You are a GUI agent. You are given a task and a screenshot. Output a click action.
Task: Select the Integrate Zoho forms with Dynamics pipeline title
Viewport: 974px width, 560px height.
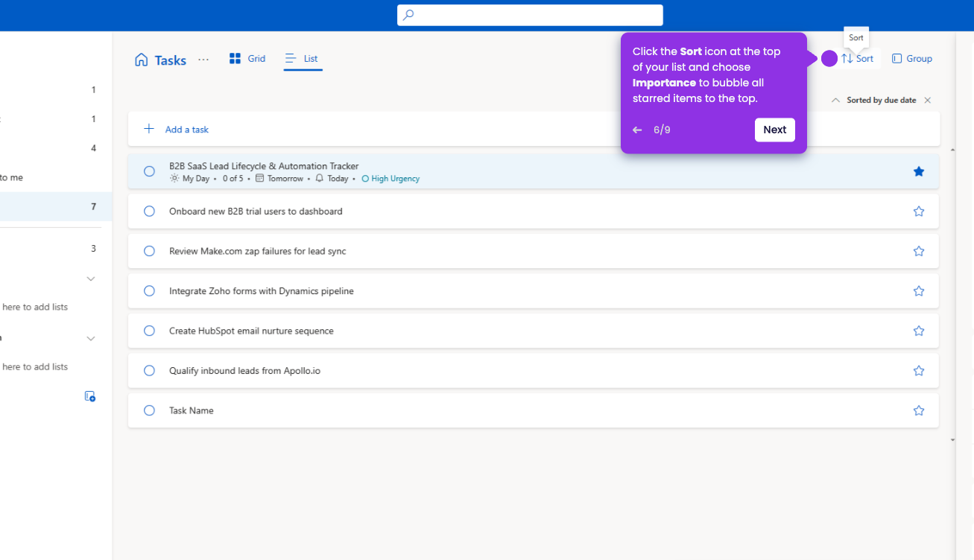[262, 291]
